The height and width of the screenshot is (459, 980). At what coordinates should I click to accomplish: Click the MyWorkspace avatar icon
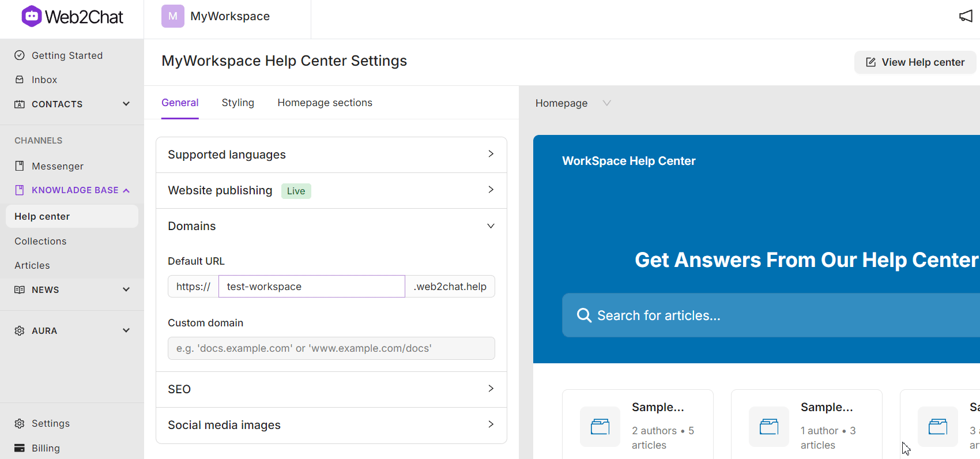pyautogui.click(x=173, y=16)
